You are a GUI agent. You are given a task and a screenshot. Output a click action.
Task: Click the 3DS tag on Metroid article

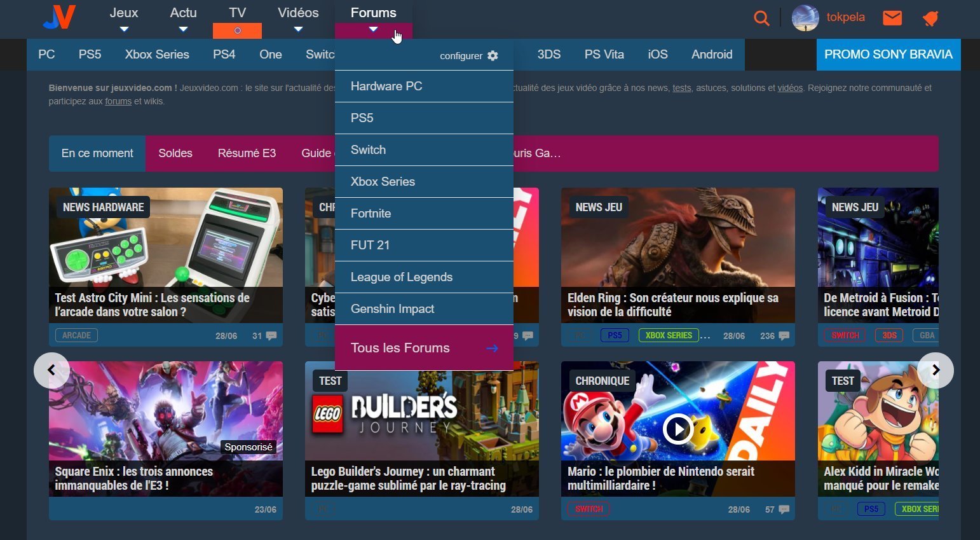coord(889,335)
